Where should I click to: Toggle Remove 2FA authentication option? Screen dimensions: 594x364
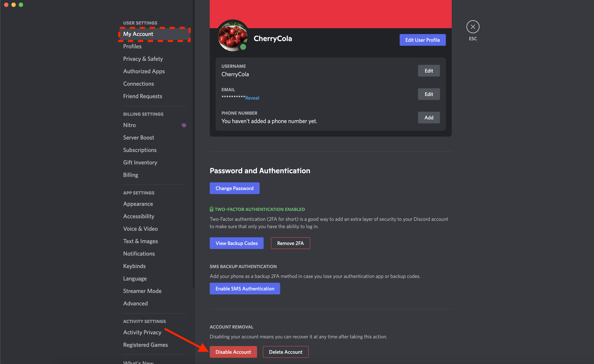coord(290,243)
